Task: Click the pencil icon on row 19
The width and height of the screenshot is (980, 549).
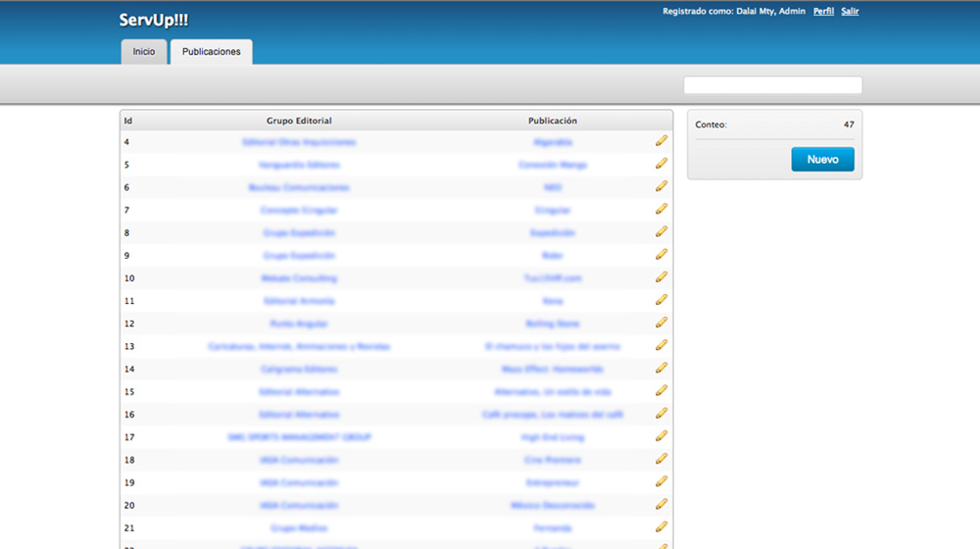Action: (661, 481)
